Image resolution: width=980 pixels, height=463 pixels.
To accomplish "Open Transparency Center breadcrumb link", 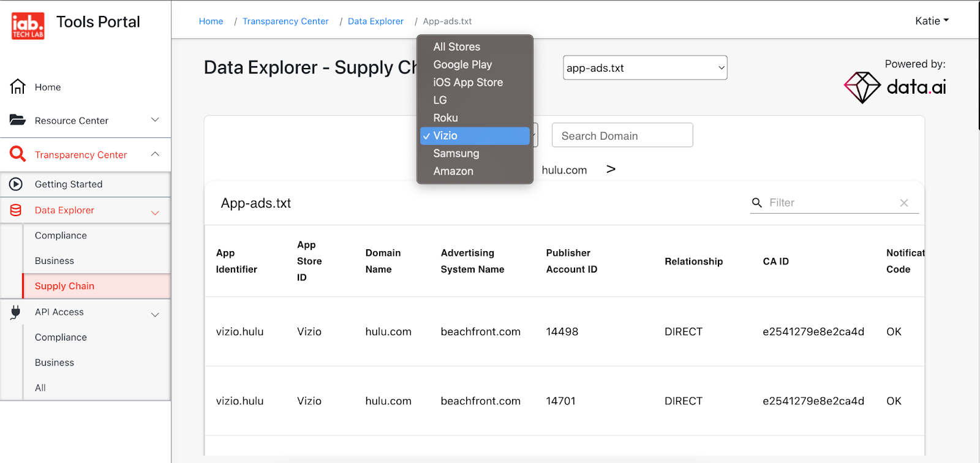I will click(x=285, y=21).
